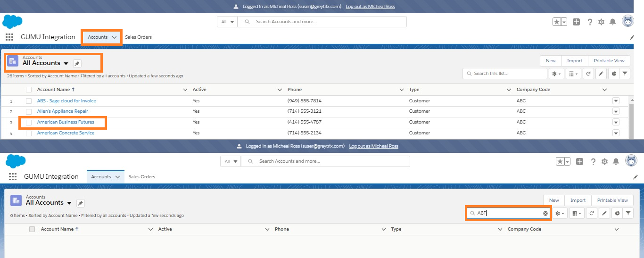Click the nav bar edit pencil in 26-items view
This screenshot has width=644, height=258.
(632, 37)
